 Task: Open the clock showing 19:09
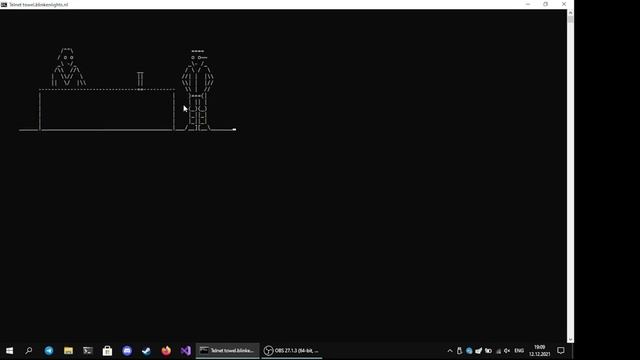click(x=540, y=351)
